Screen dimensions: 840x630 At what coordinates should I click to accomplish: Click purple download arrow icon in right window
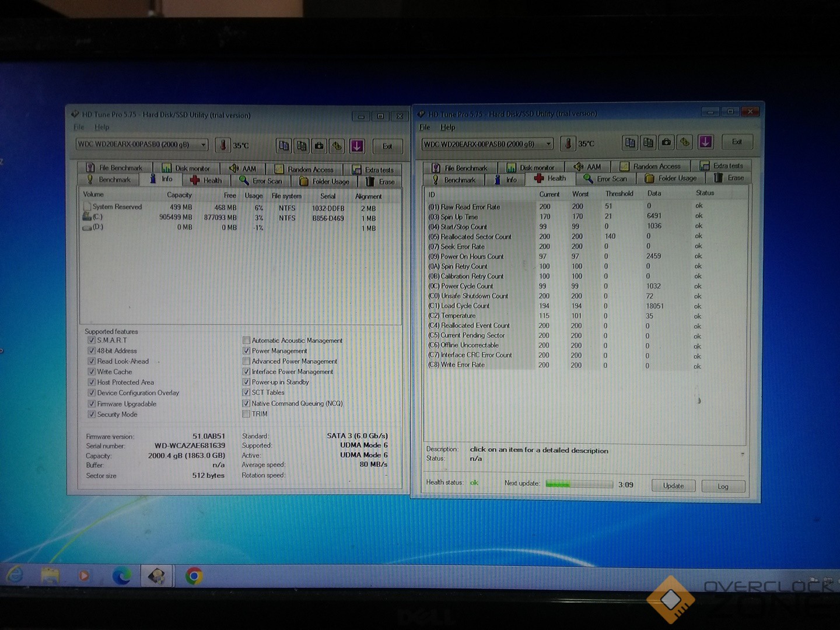point(705,142)
